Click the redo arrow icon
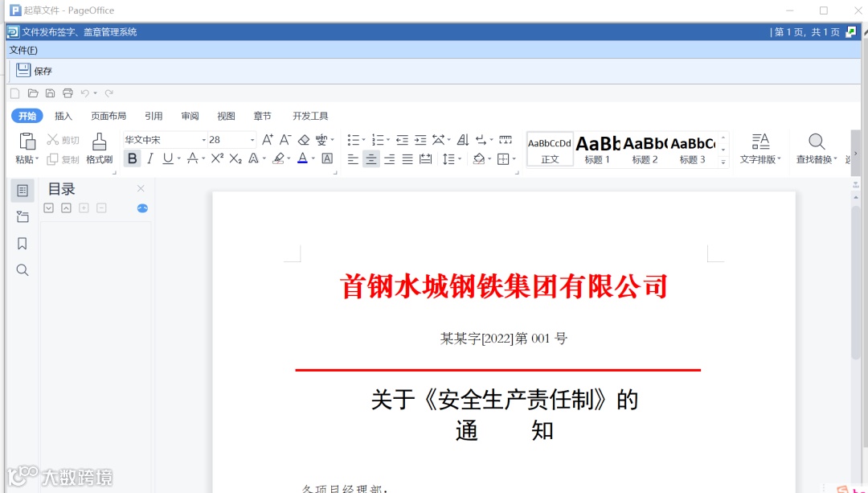Screen dimensions: 868x493 click(x=109, y=93)
